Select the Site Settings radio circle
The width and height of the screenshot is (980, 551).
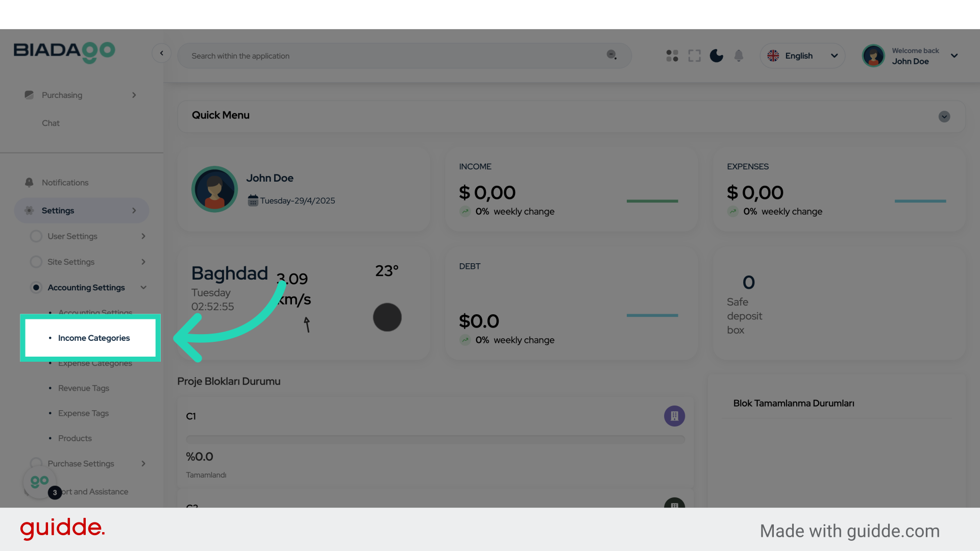coord(36,262)
